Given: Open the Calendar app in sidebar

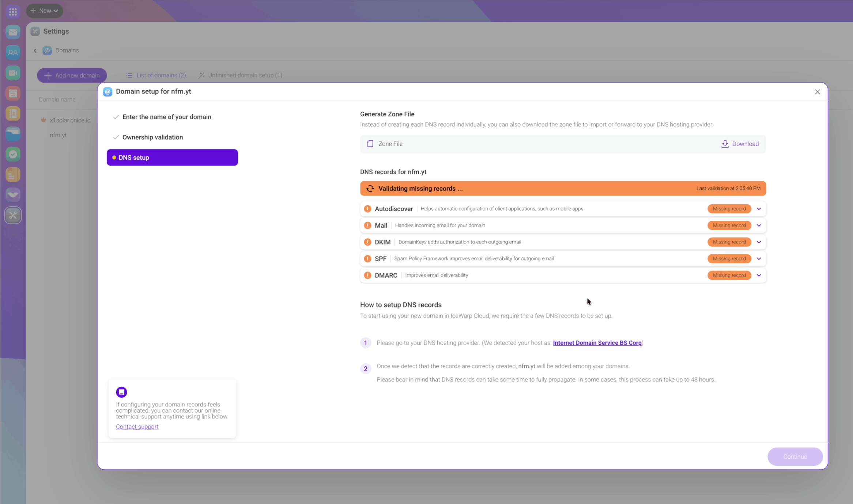Looking at the screenshot, I should point(13,94).
